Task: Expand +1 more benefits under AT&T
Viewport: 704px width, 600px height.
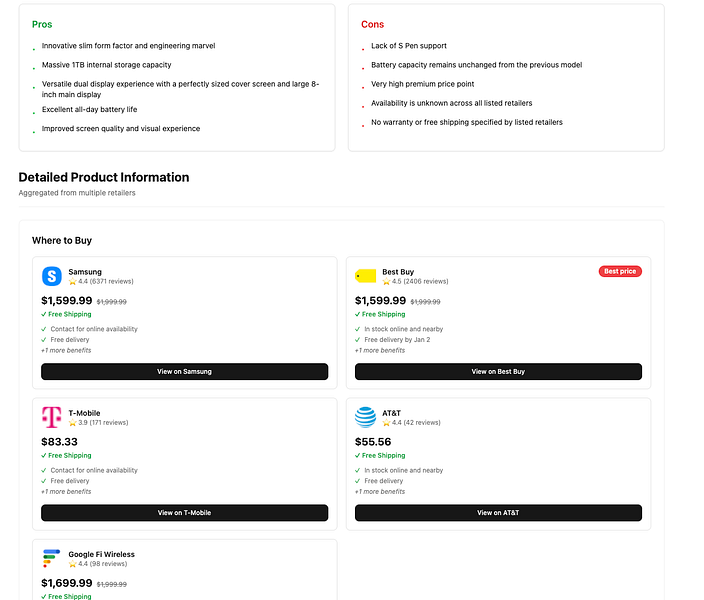Action: (x=380, y=492)
